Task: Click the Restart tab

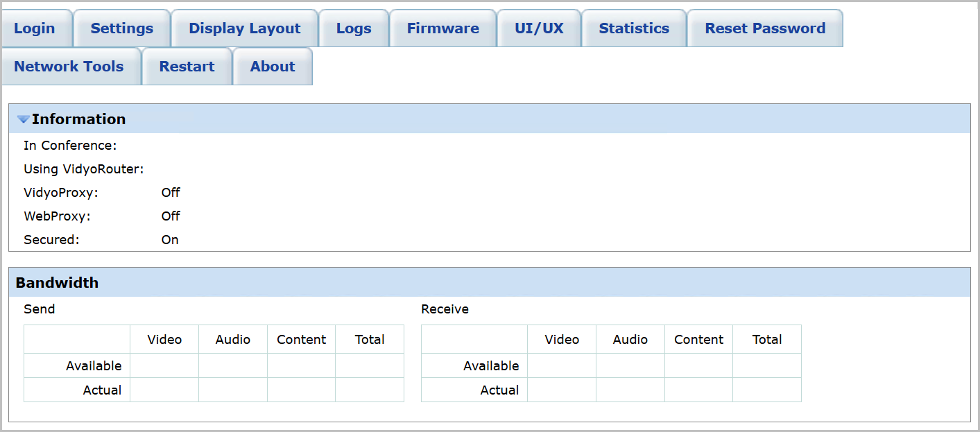Action: coord(187,67)
